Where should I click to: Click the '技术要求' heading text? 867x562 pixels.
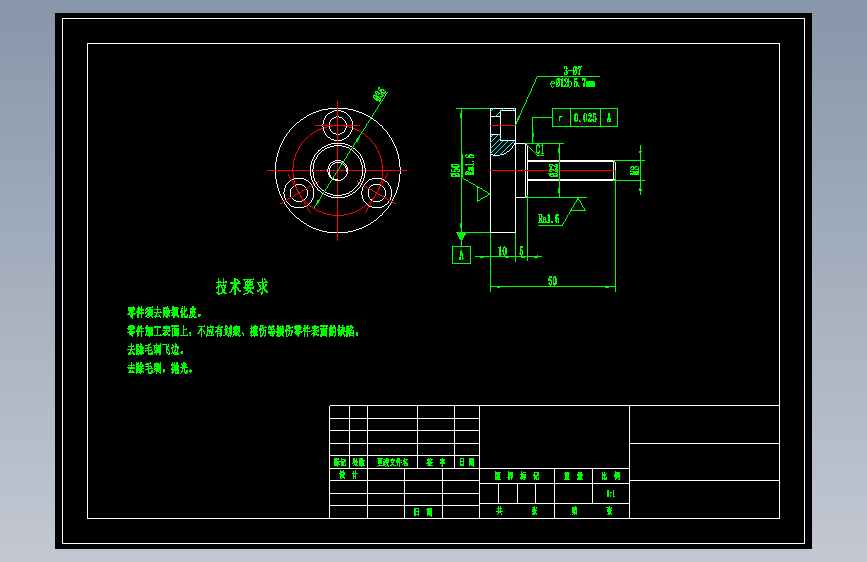(x=242, y=287)
